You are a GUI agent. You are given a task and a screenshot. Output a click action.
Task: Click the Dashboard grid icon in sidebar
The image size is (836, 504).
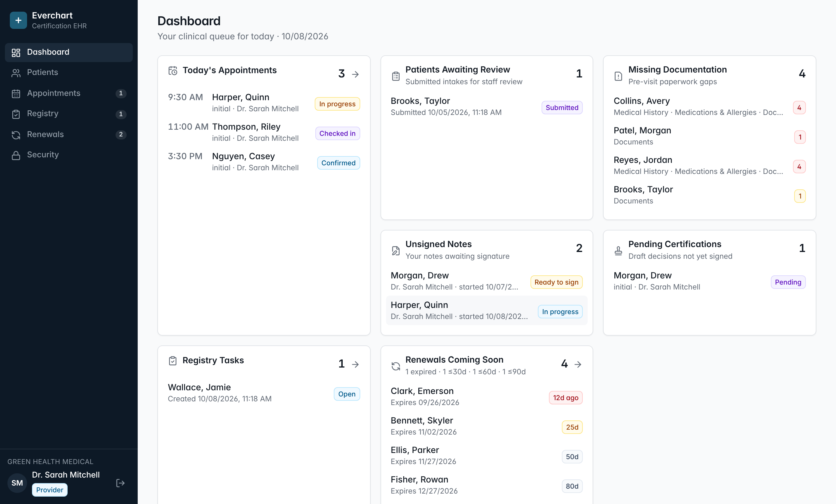pyautogui.click(x=16, y=53)
